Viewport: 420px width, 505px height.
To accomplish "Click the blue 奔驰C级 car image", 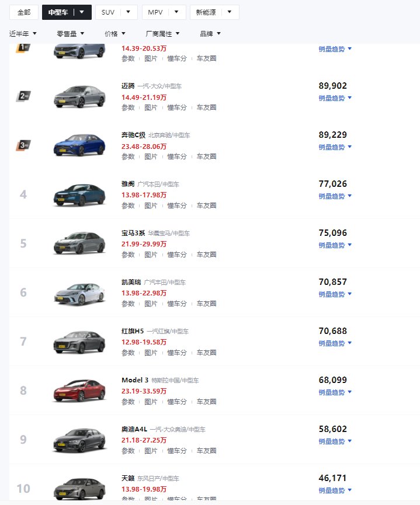I will (x=79, y=145).
